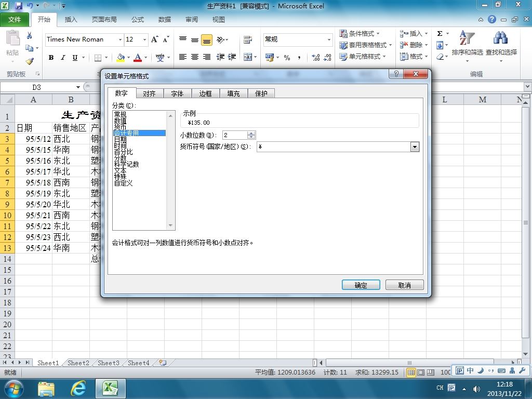The height and width of the screenshot is (399, 532).
Task: Expand the 单元格样式 dropdown
Action: point(384,56)
